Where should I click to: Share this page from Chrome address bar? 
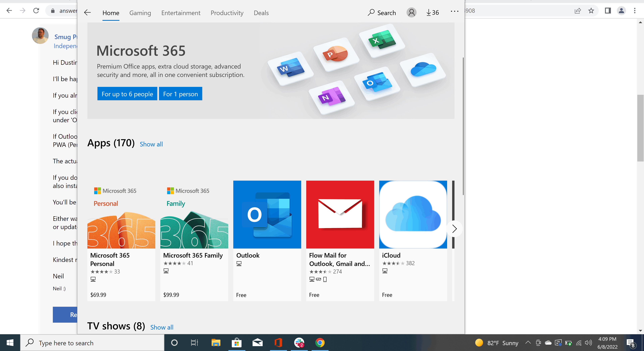tap(578, 11)
